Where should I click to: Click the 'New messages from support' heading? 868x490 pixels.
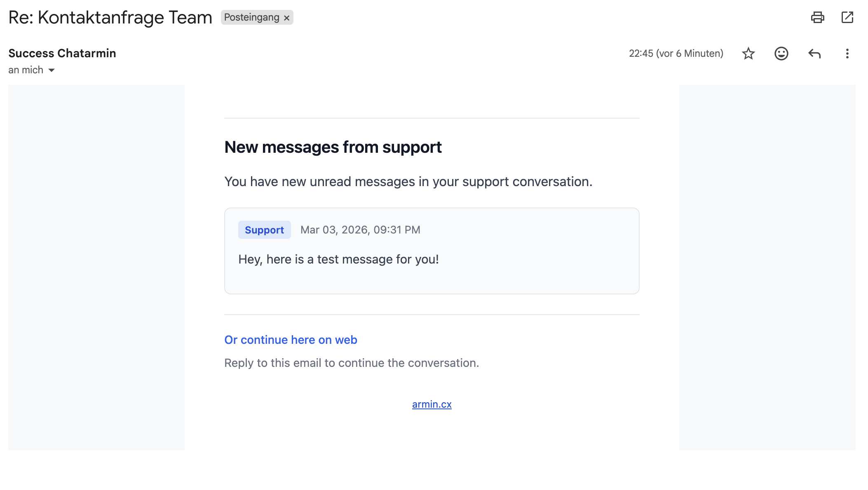point(333,147)
